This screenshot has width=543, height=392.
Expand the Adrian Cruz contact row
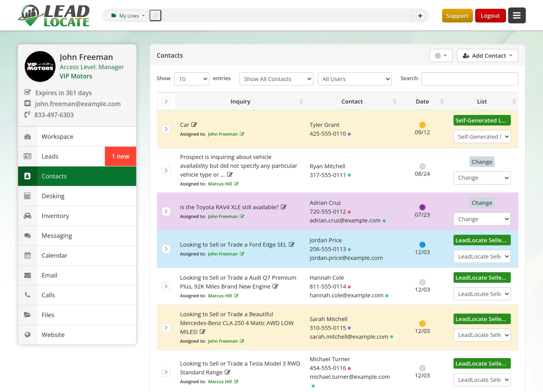coord(166,212)
